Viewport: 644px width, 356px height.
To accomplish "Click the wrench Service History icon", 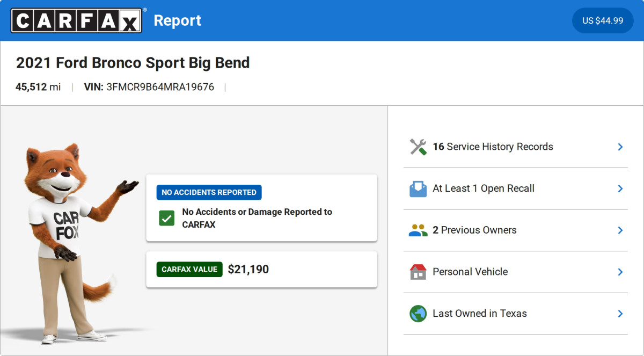I will click(x=418, y=147).
